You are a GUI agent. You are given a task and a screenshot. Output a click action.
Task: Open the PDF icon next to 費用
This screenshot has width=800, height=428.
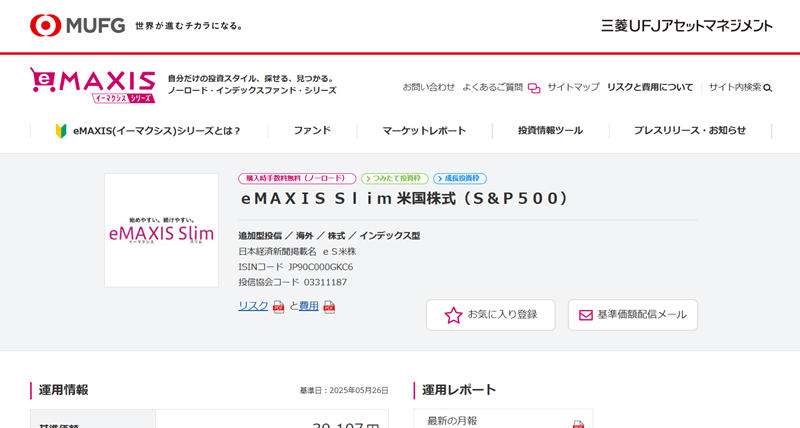pos(329,307)
